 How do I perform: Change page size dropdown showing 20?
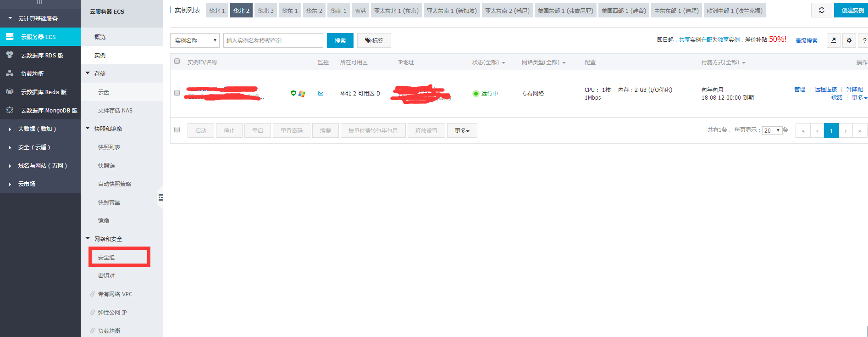[772, 130]
